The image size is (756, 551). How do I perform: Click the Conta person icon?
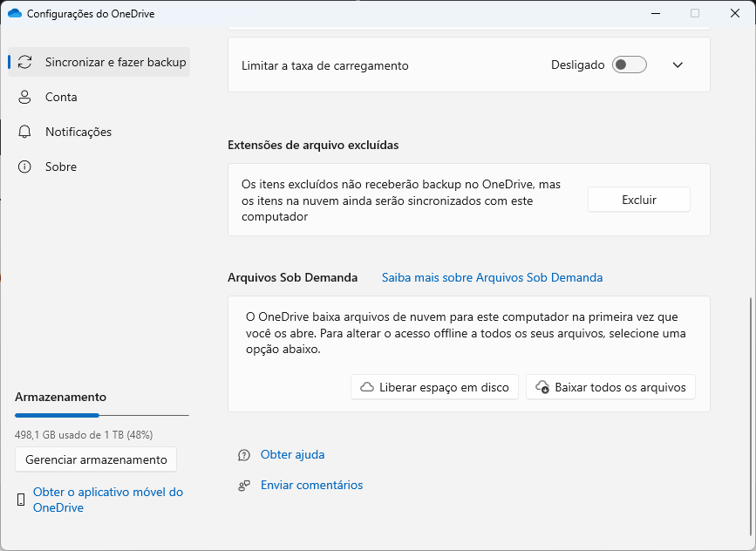(x=25, y=98)
